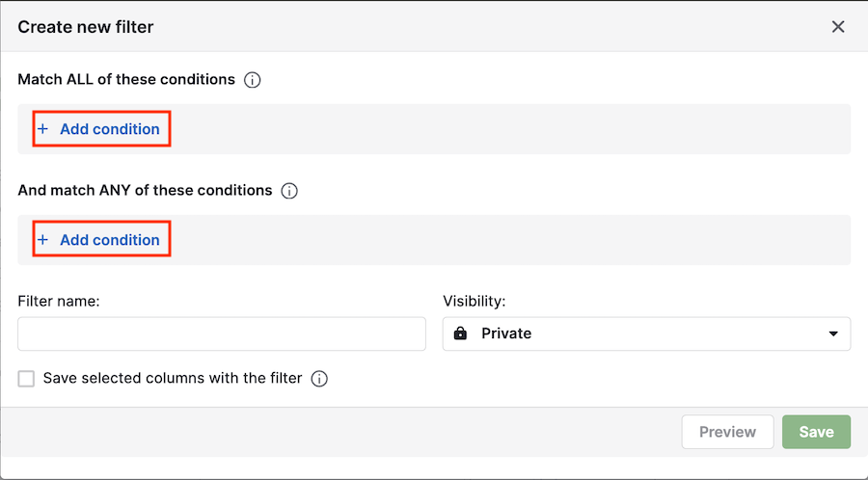Image resolution: width=868 pixels, height=480 pixels.
Task: Click the 'Match ALL of these conditions' heading
Action: click(x=126, y=79)
